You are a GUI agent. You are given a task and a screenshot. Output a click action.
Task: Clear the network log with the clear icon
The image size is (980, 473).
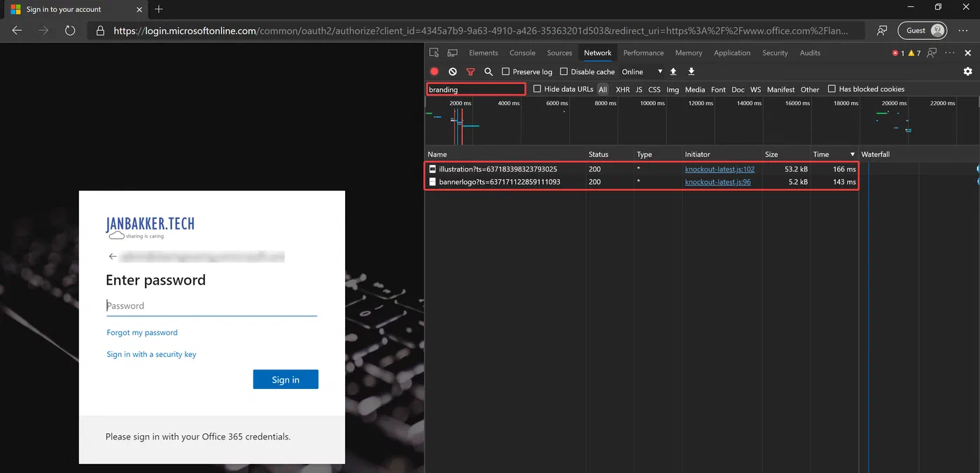pyautogui.click(x=453, y=71)
